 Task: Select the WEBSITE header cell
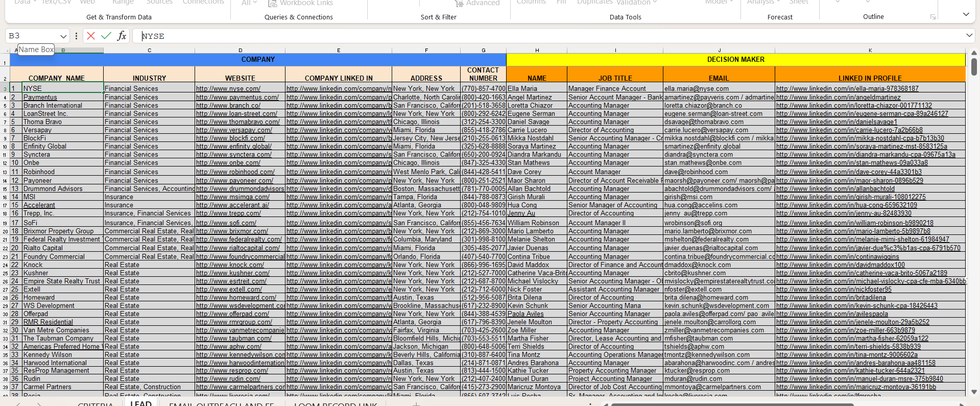[240, 74]
